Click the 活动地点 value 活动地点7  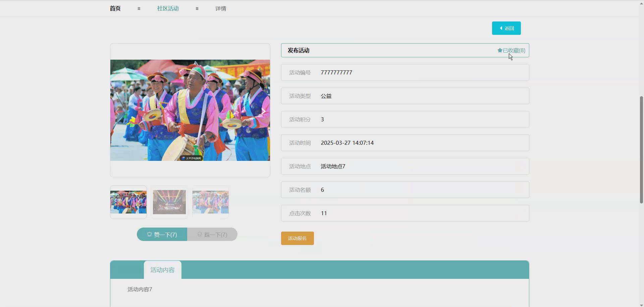coord(333,166)
